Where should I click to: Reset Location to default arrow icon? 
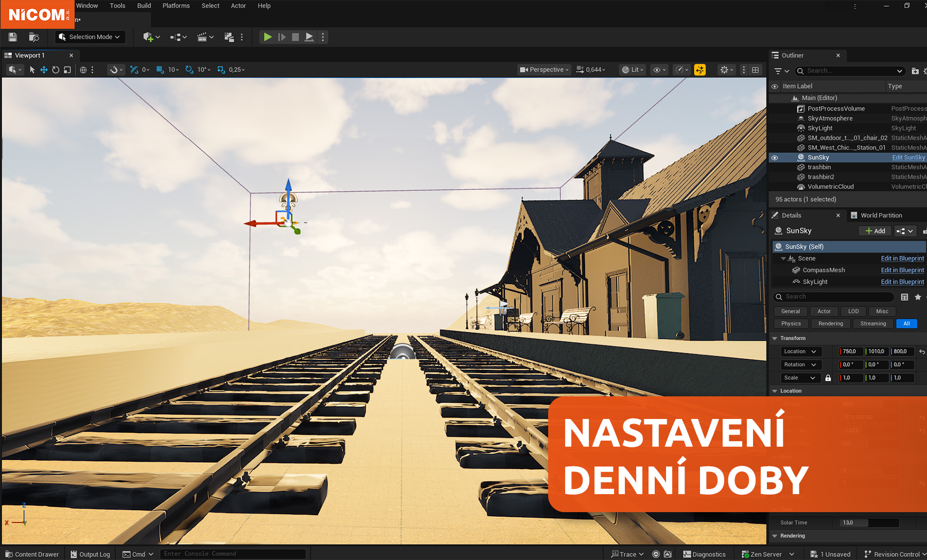click(x=922, y=352)
